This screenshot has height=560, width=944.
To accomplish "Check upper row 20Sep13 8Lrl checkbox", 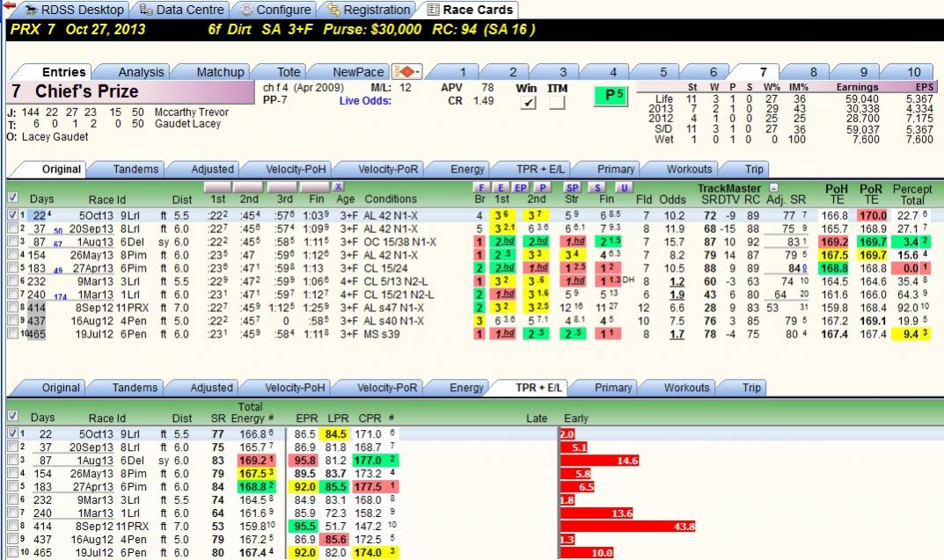I will click(12, 228).
